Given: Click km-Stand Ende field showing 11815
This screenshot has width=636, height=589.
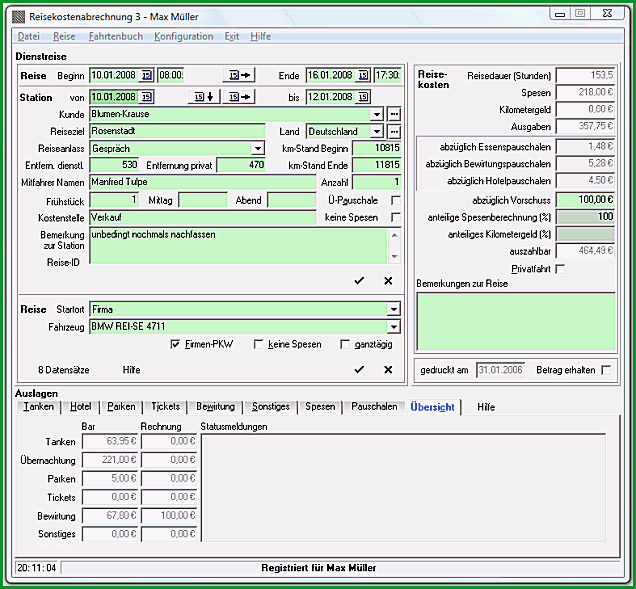Looking at the screenshot, I should click(x=376, y=165).
